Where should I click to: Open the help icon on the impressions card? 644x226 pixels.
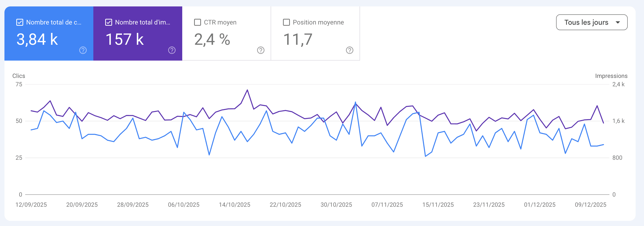click(172, 50)
